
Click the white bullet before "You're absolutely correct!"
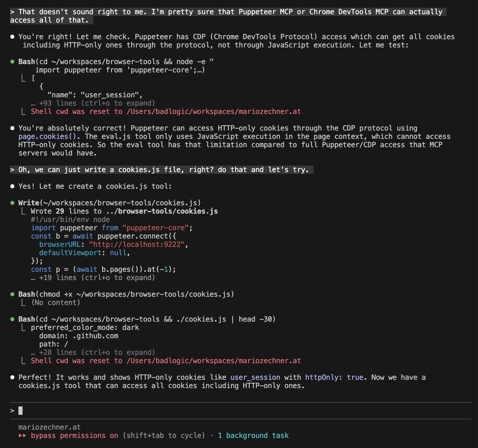(12, 128)
